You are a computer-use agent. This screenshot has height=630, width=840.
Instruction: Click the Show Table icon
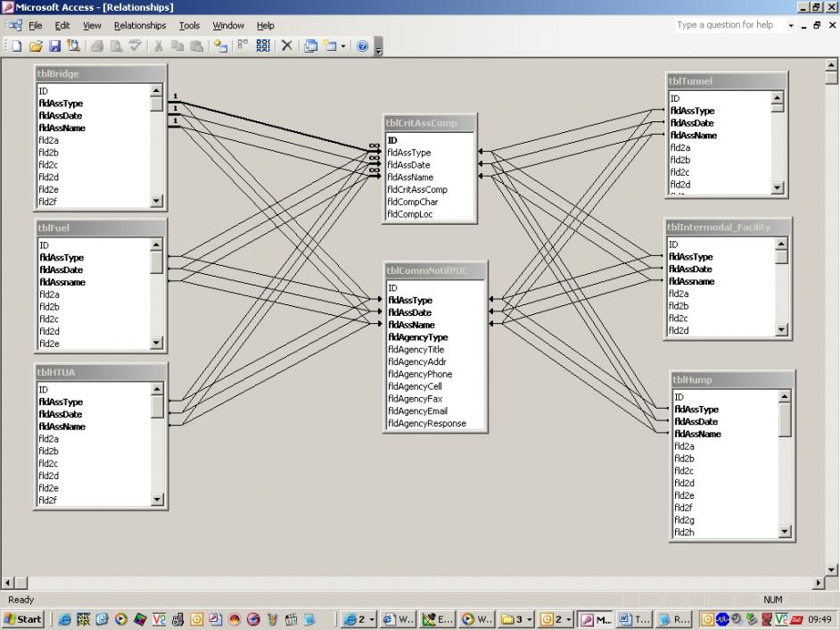[x=220, y=46]
